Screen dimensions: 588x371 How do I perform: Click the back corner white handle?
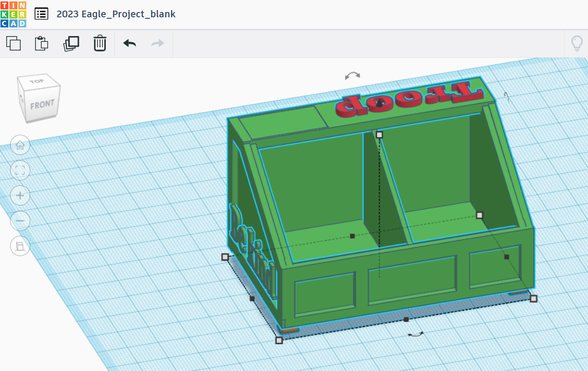tap(479, 215)
